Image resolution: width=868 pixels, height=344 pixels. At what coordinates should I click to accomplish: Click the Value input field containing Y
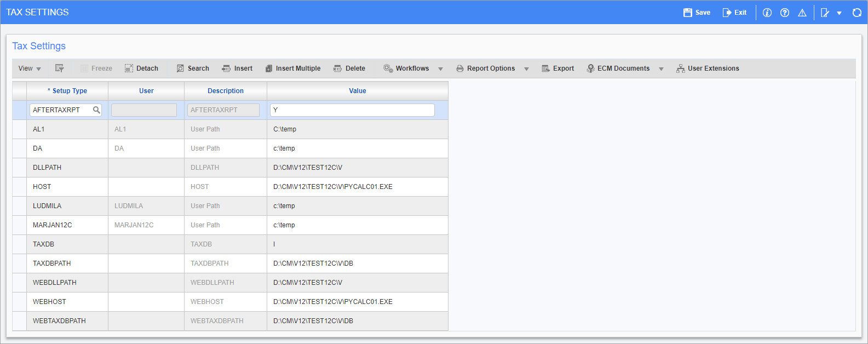(352, 110)
